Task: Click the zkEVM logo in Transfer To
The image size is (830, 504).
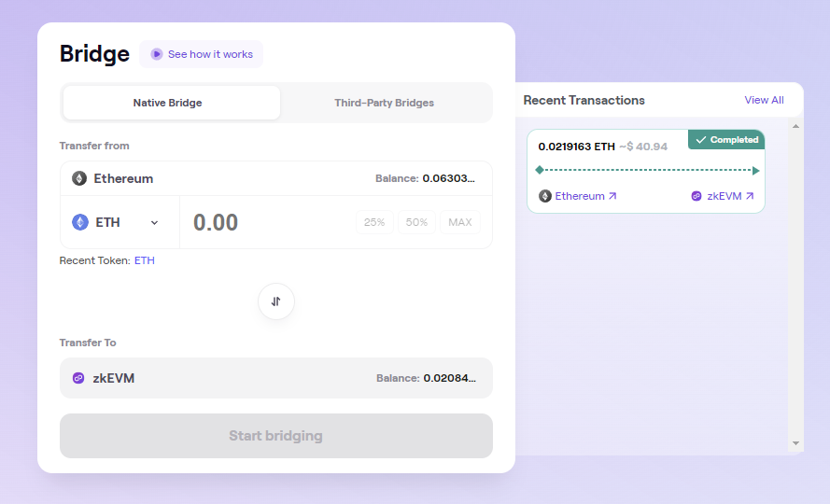Action: [78, 378]
